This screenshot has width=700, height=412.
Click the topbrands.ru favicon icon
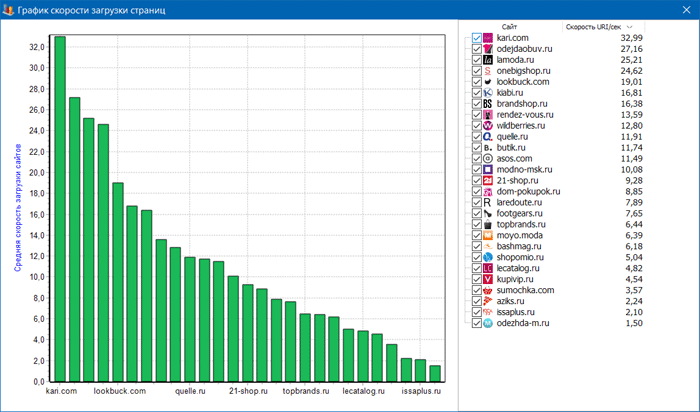(x=488, y=225)
